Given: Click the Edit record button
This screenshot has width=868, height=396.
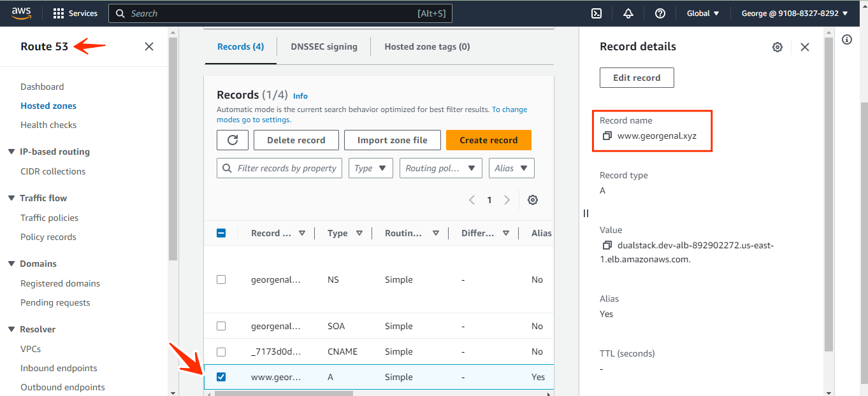Looking at the screenshot, I should click(x=637, y=78).
